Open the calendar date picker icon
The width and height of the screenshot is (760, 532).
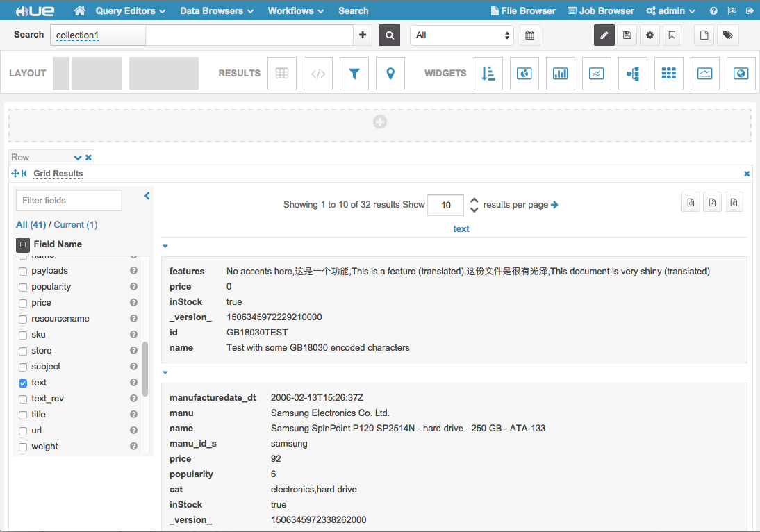529,35
